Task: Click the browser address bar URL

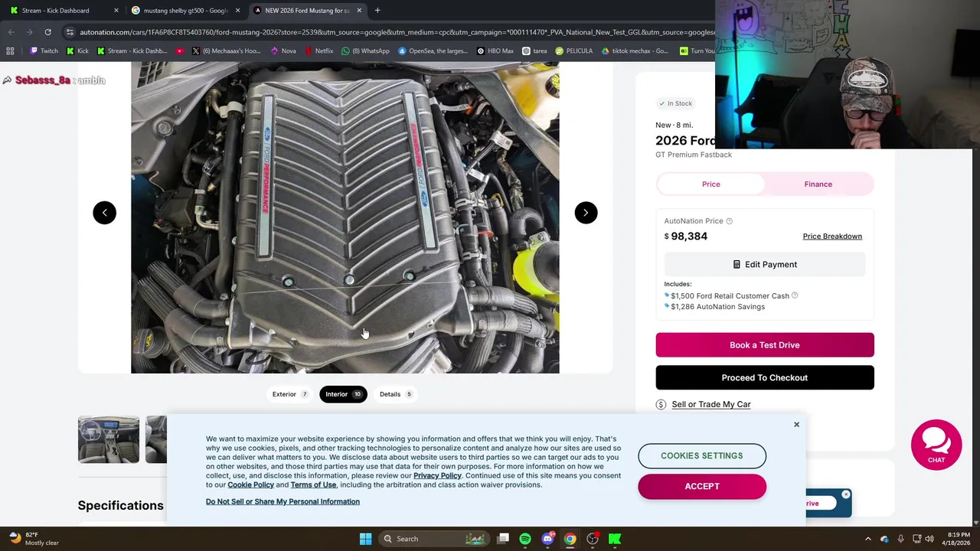Action: click(x=397, y=32)
